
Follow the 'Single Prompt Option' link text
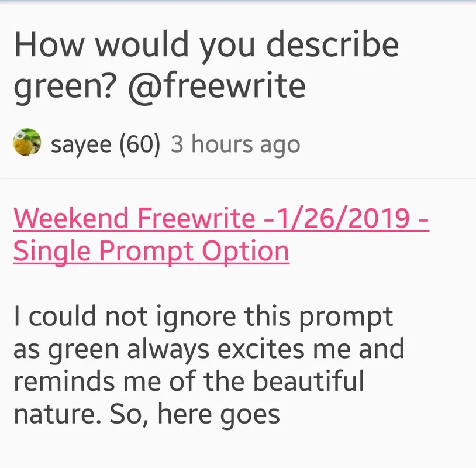pos(151,251)
